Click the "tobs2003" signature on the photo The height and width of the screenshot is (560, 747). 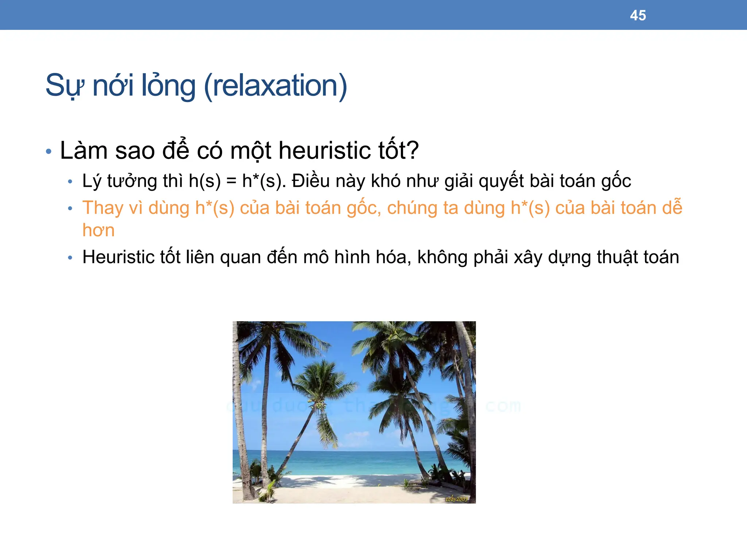pos(456,499)
